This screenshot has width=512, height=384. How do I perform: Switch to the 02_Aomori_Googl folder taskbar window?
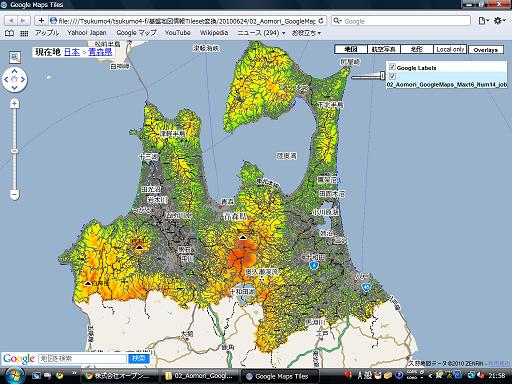pyautogui.click(x=200, y=376)
